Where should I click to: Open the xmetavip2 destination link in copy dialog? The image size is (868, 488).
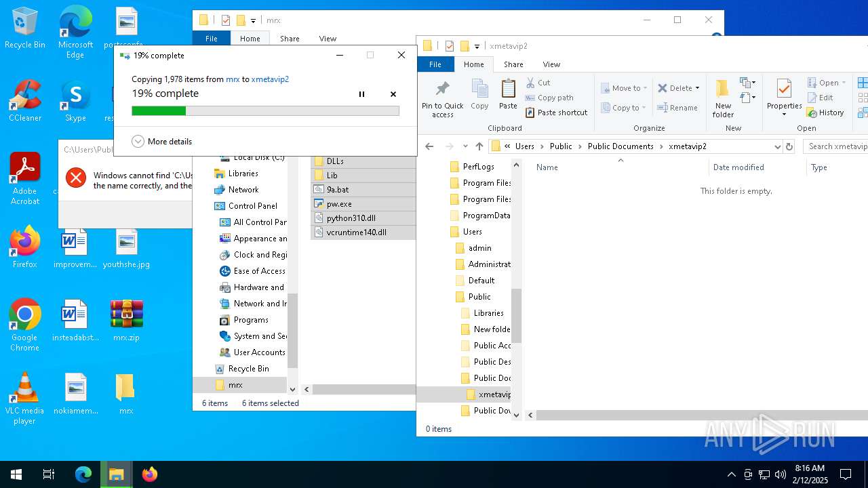(270, 79)
